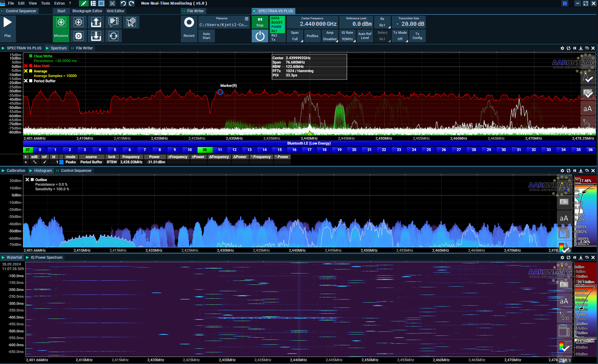Select Bluetooth LE channel 38
This screenshot has width=598, height=364.
pos(204,150)
